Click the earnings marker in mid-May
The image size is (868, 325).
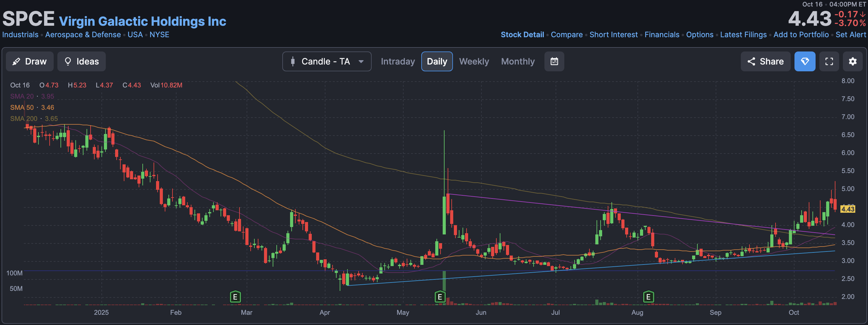[440, 297]
